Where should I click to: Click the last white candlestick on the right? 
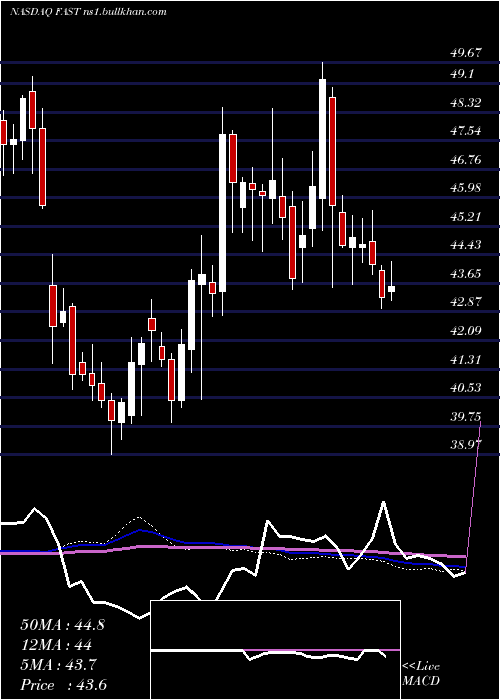click(392, 289)
